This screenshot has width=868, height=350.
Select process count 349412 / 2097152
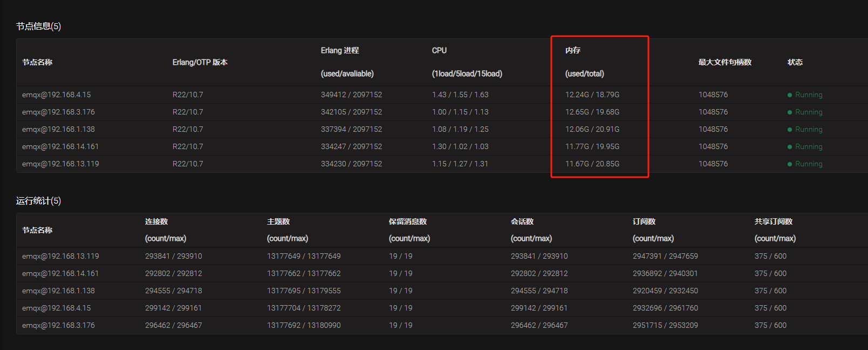(351, 95)
